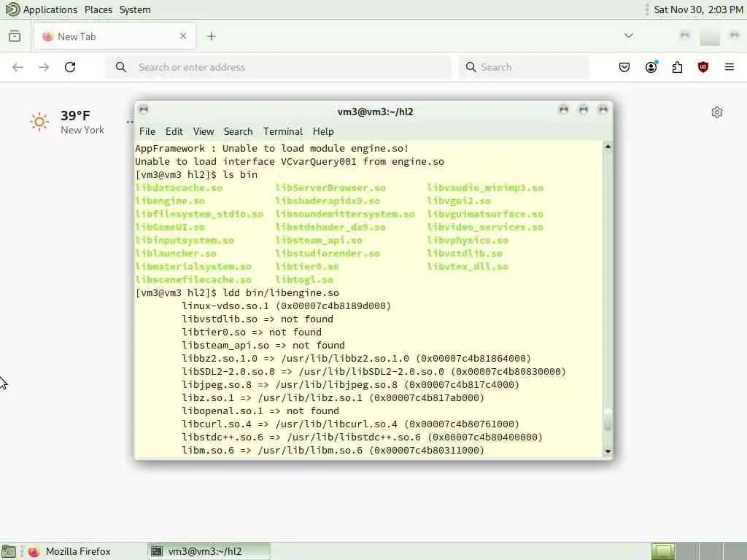Click libtier0.so => not found line
This screenshot has height=560, width=747.
point(252,332)
